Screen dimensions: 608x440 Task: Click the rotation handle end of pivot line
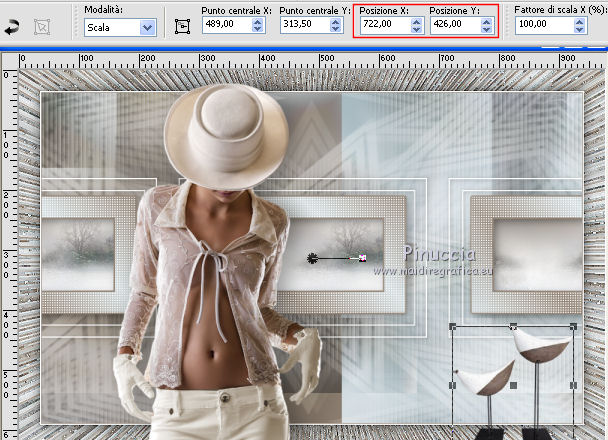coord(363,258)
